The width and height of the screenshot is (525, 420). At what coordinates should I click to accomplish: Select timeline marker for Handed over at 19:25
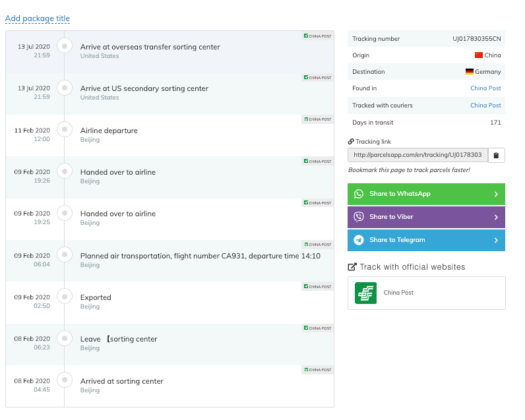click(65, 213)
